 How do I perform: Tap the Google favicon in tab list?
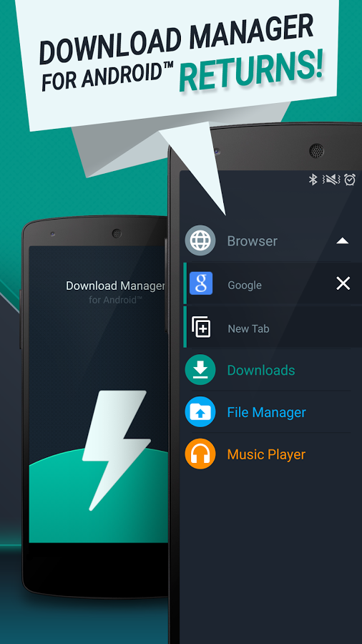pyautogui.click(x=201, y=283)
